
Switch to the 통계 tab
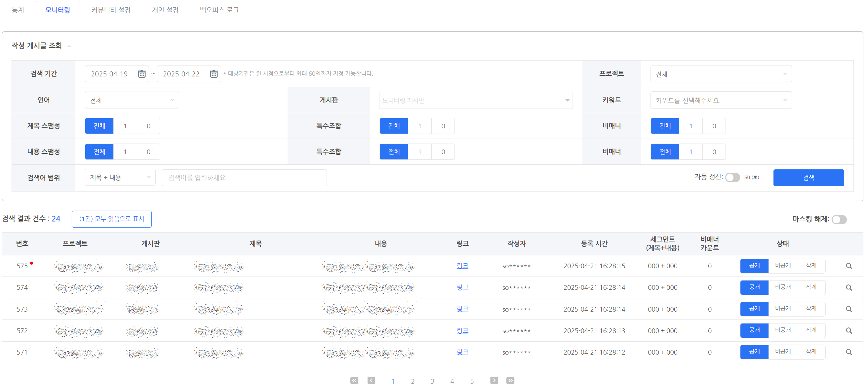[x=18, y=10]
